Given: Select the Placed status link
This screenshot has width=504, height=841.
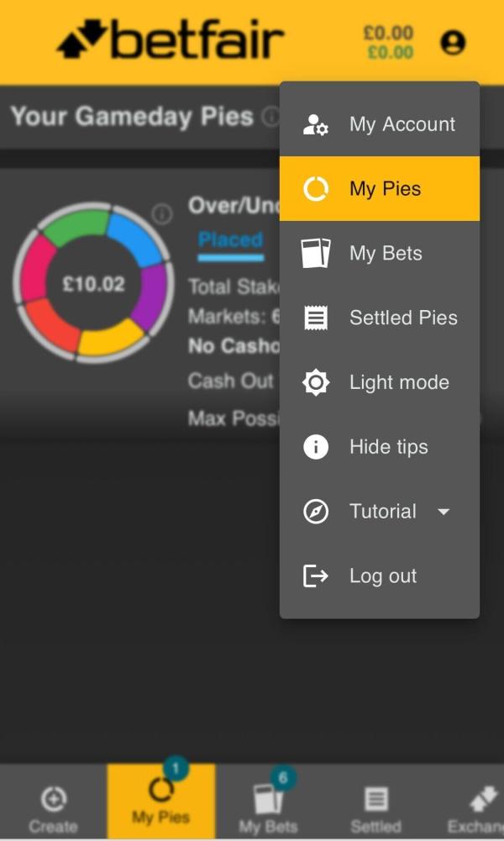Looking at the screenshot, I should (230, 240).
